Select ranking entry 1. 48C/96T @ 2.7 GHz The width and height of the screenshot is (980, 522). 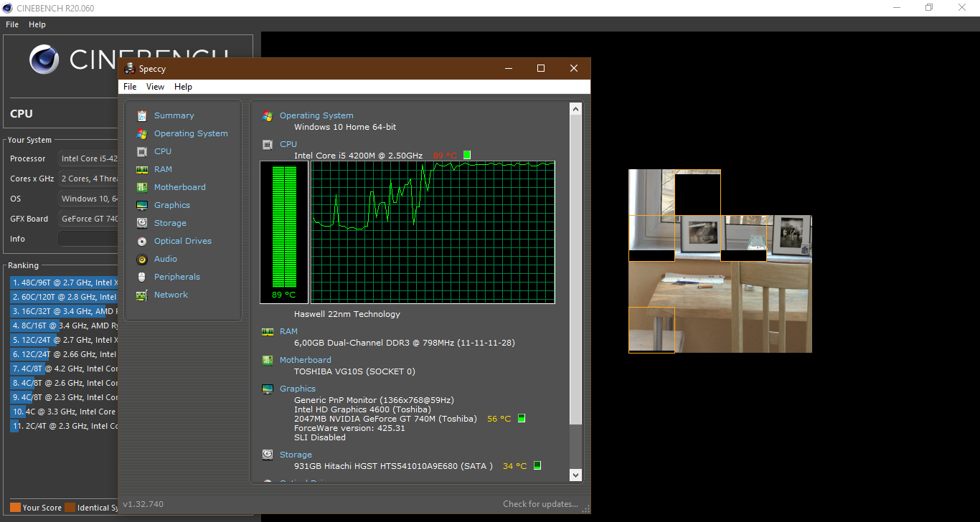63,283
